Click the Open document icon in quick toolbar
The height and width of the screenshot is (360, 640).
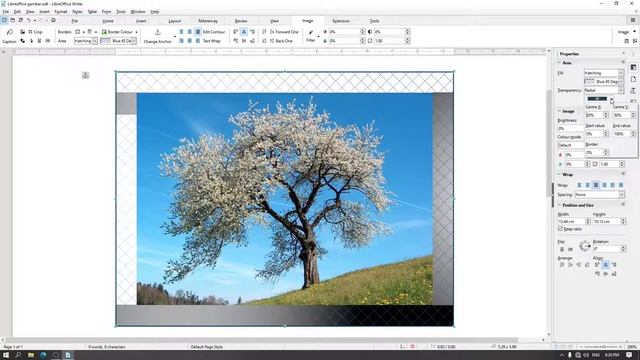(13, 20)
